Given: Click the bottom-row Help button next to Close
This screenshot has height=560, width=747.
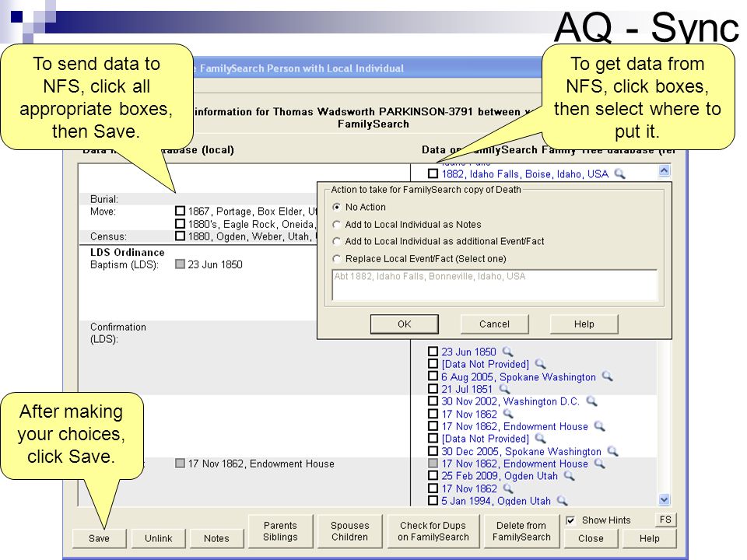Looking at the screenshot, I should point(649,538).
